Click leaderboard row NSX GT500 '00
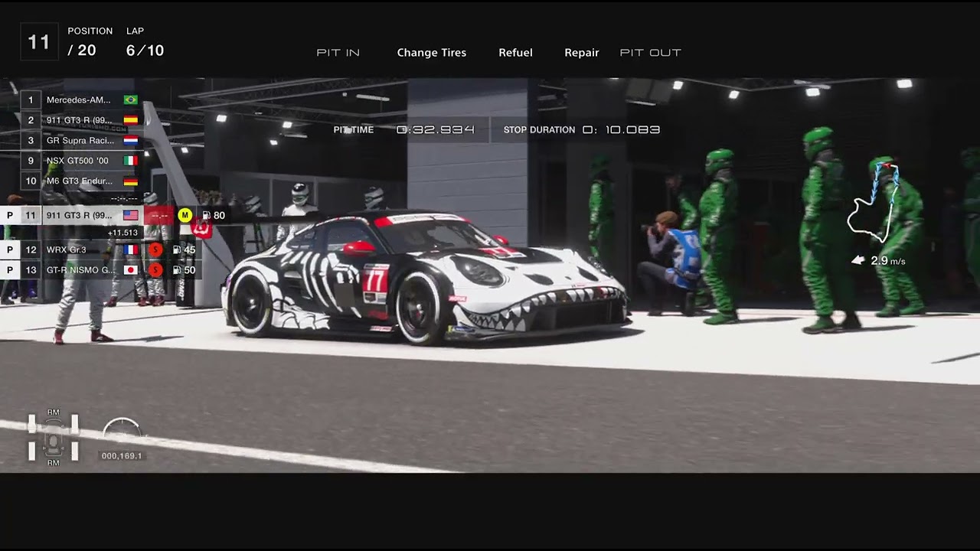 (81, 161)
